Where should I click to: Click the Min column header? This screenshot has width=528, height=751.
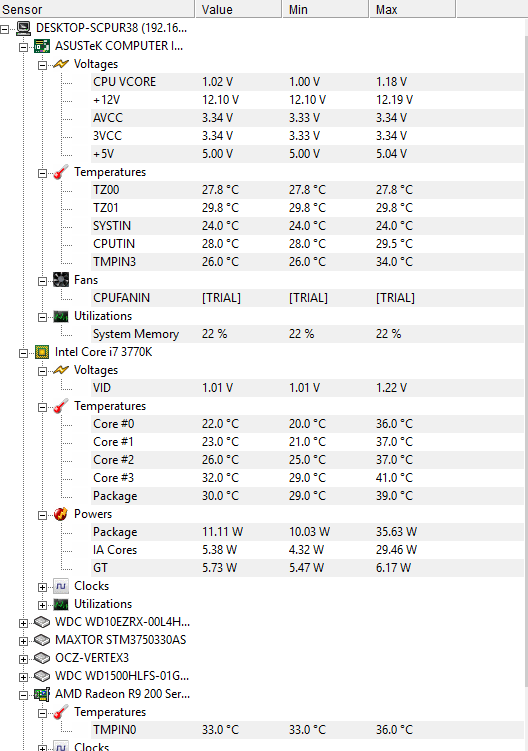tap(325, 9)
